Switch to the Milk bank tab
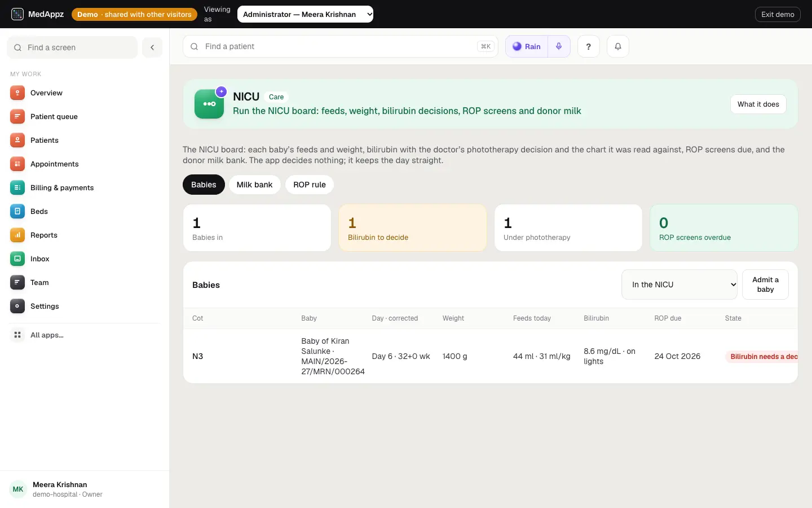Screen dimensions: 812x508 click(254, 185)
